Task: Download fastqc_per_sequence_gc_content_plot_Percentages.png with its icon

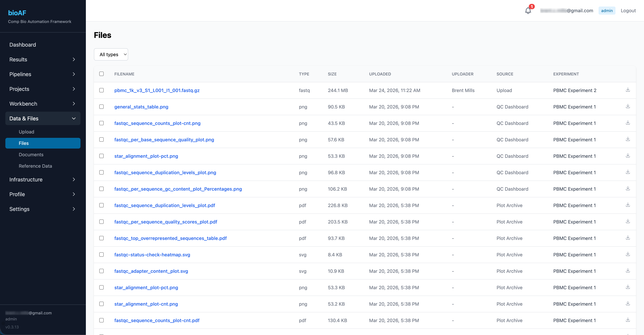Action: click(628, 188)
